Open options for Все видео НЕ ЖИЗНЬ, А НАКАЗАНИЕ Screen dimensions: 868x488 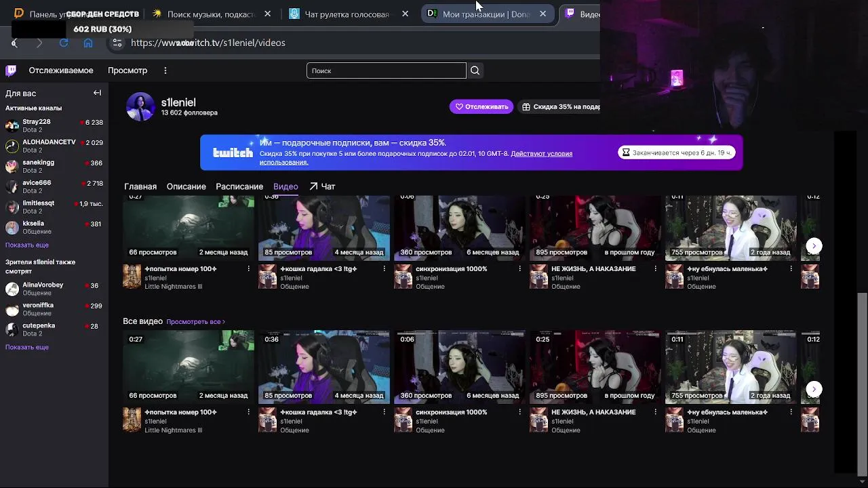(655, 412)
